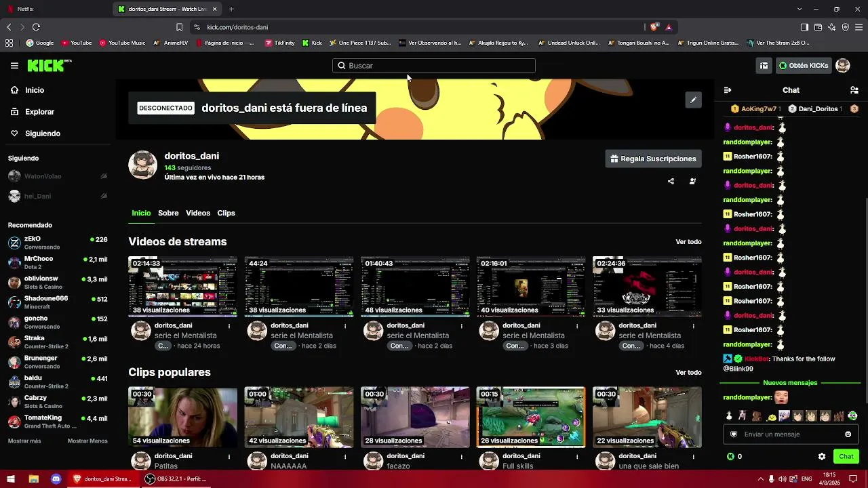Viewport: 868px width, 488px height.
Task: Open the Kick hamburger sidebar menu
Action: tap(14, 66)
